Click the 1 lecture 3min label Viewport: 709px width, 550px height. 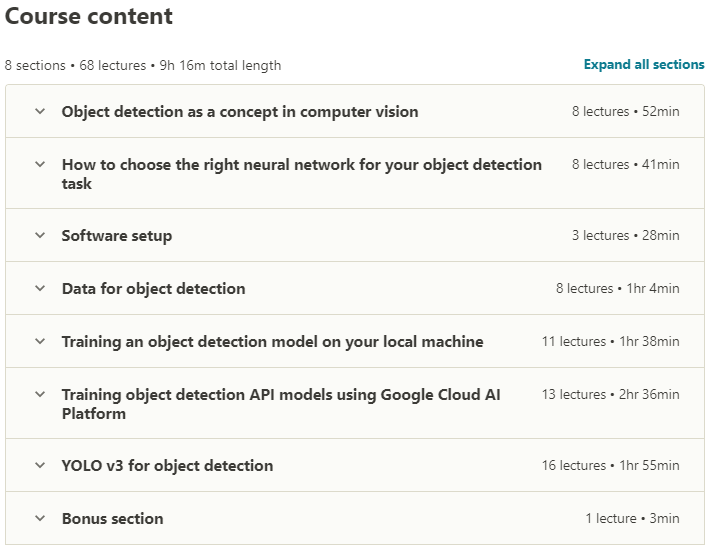(632, 519)
